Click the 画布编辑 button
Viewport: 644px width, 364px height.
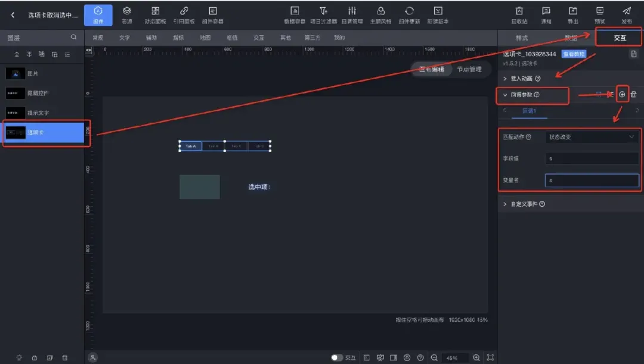(x=431, y=69)
